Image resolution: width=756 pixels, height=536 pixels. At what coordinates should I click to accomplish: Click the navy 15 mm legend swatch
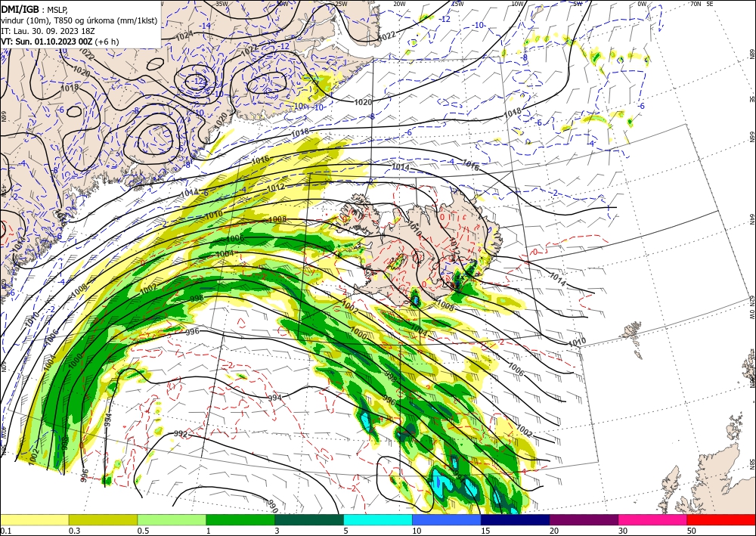(x=515, y=519)
